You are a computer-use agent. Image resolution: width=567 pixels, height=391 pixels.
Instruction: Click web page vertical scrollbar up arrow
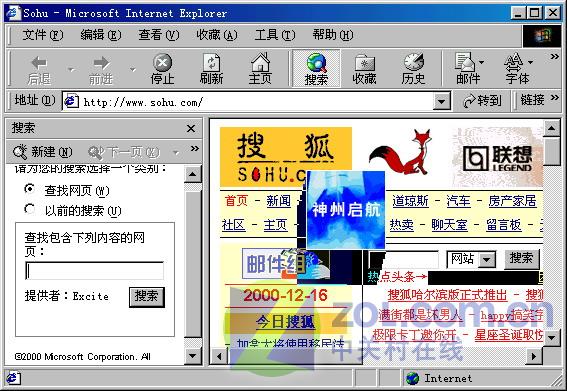click(x=552, y=128)
